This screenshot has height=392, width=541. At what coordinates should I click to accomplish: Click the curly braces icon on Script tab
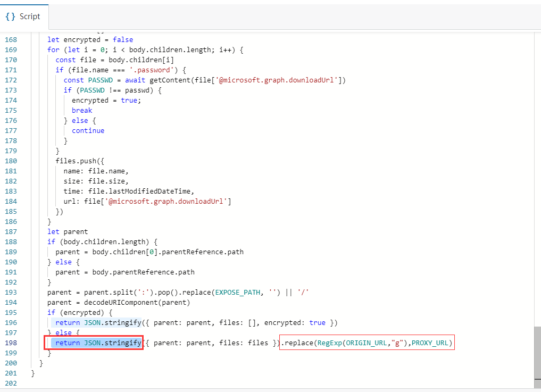pos(11,16)
